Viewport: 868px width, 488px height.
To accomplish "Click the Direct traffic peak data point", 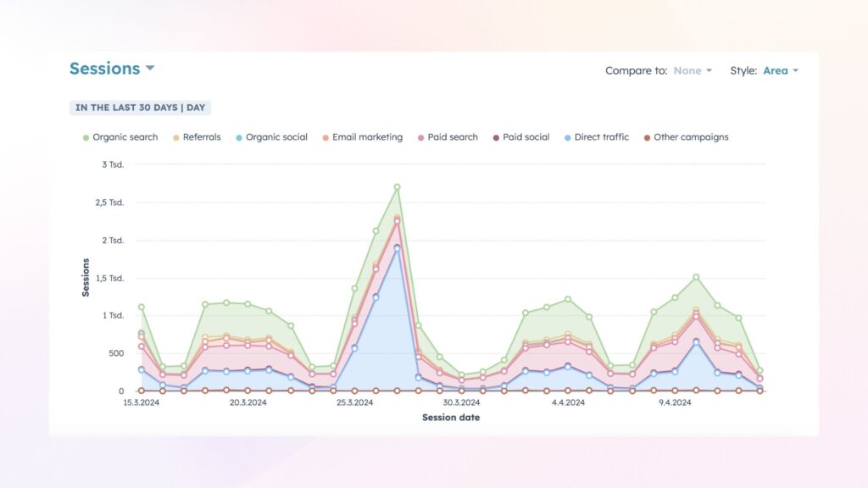I will click(397, 248).
